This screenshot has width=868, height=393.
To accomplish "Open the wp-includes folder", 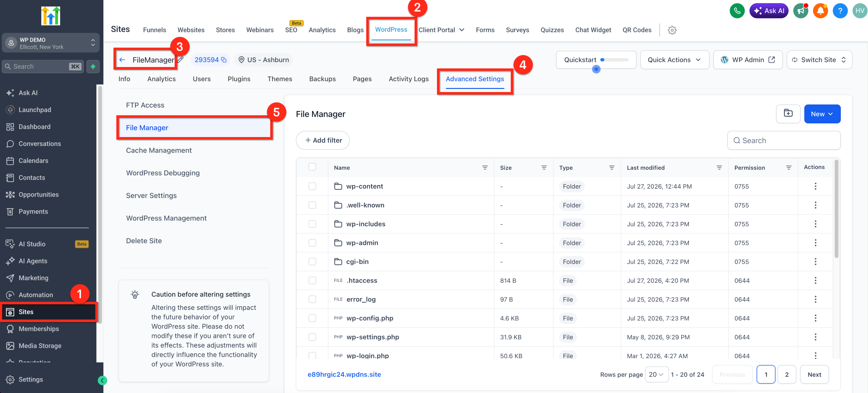I will (x=366, y=224).
